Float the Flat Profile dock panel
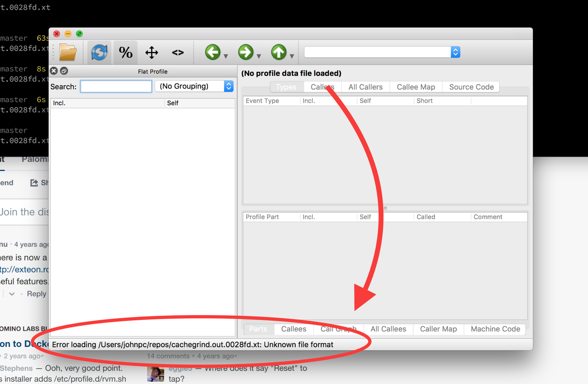 click(x=64, y=71)
